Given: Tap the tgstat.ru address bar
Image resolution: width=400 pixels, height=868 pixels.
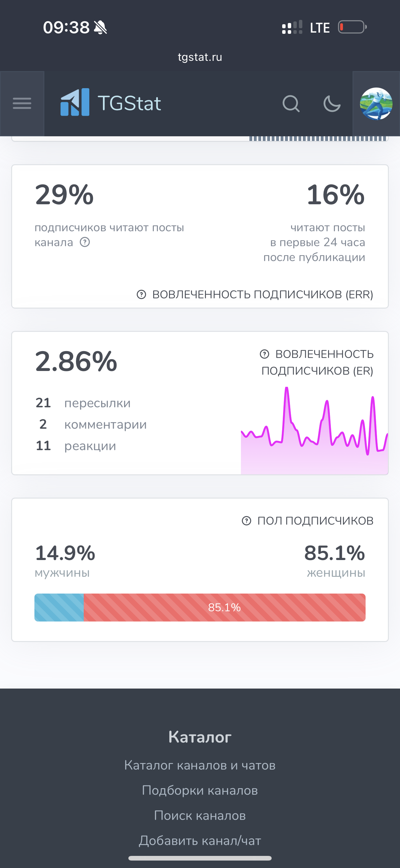Looking at the screenshot, I should 200,57.
